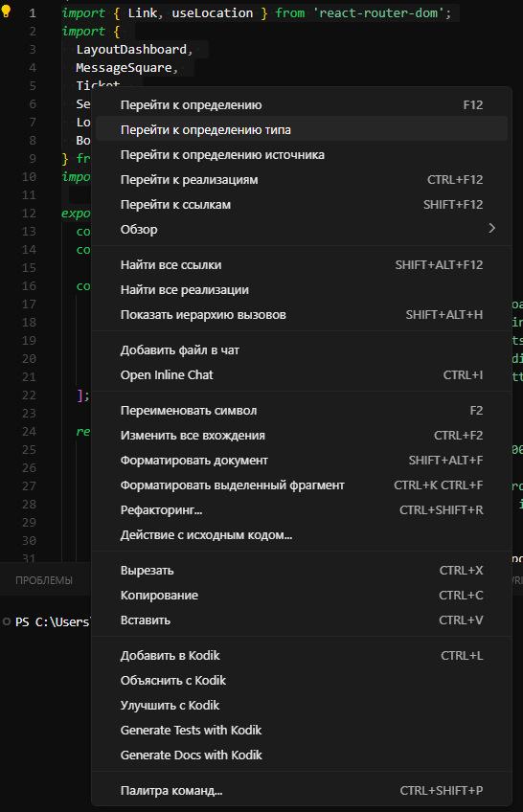Switch to the ПРОБЛЕМЫ panel tab
This screenshot has width=523, height=812.
coord(44,580)
